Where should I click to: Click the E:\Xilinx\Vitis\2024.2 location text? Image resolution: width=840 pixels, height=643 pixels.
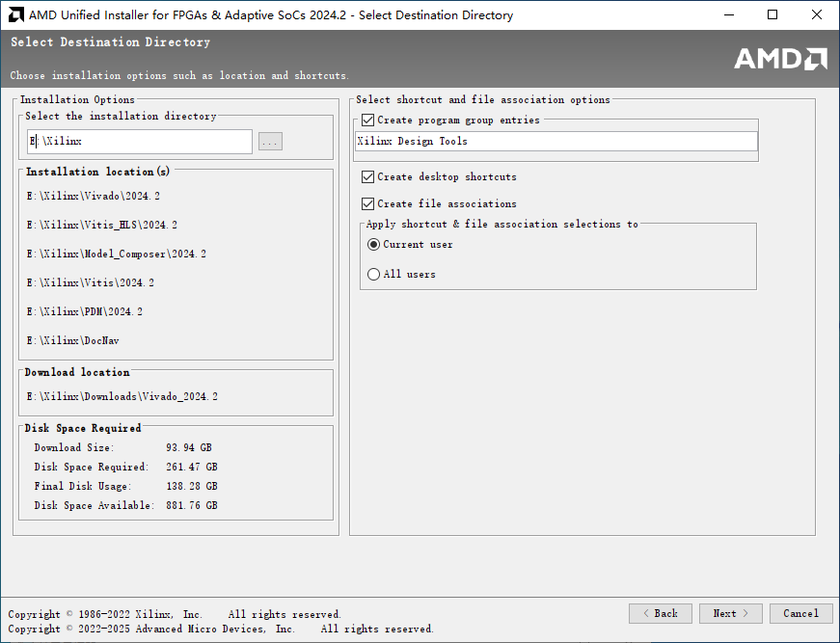tap(90, 282)
